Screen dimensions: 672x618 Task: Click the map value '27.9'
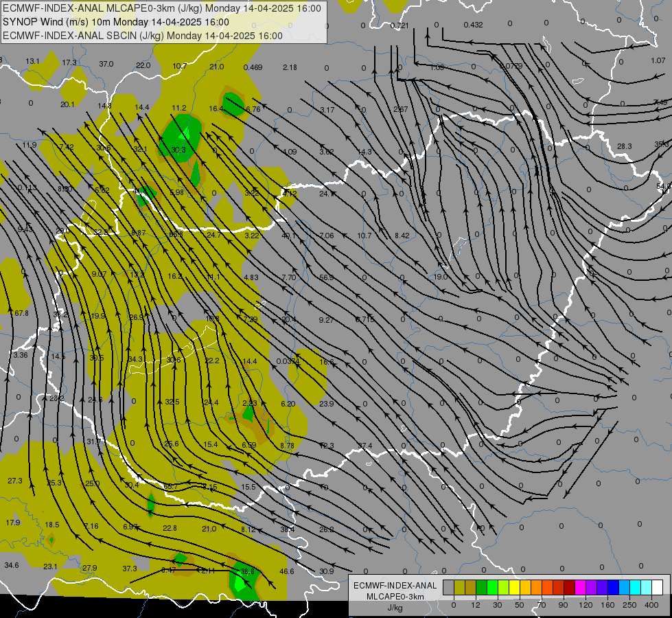click(89, 568)
